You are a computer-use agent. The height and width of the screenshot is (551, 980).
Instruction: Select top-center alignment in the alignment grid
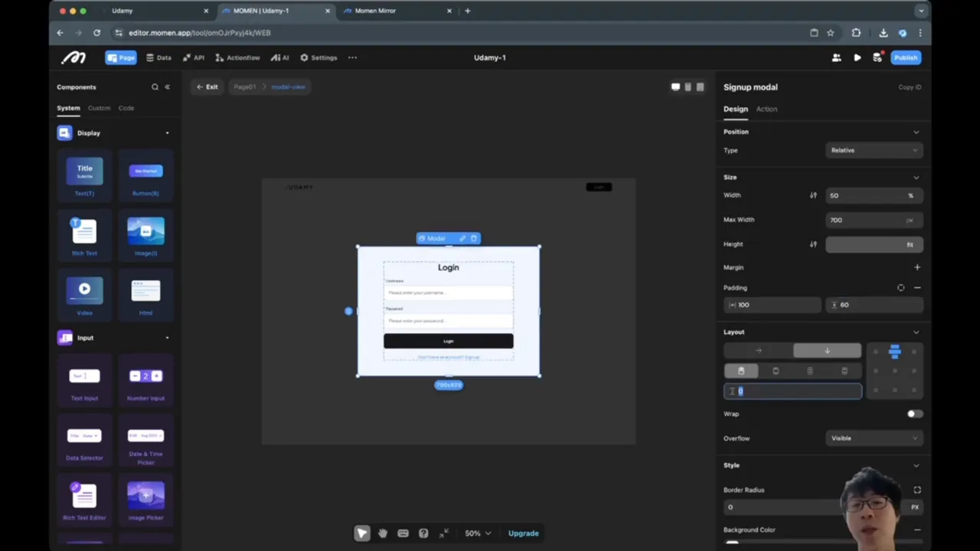[x=894, y=352]
